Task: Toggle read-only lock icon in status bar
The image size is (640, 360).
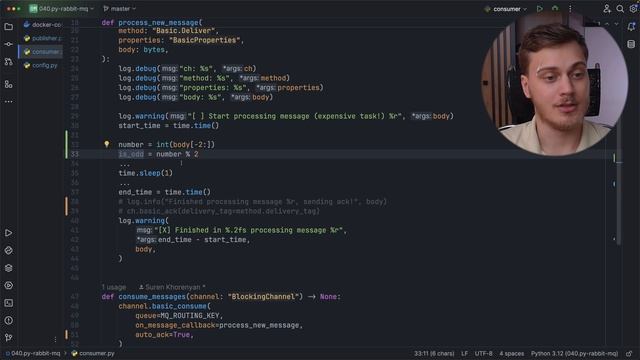Action: [629, 353]
